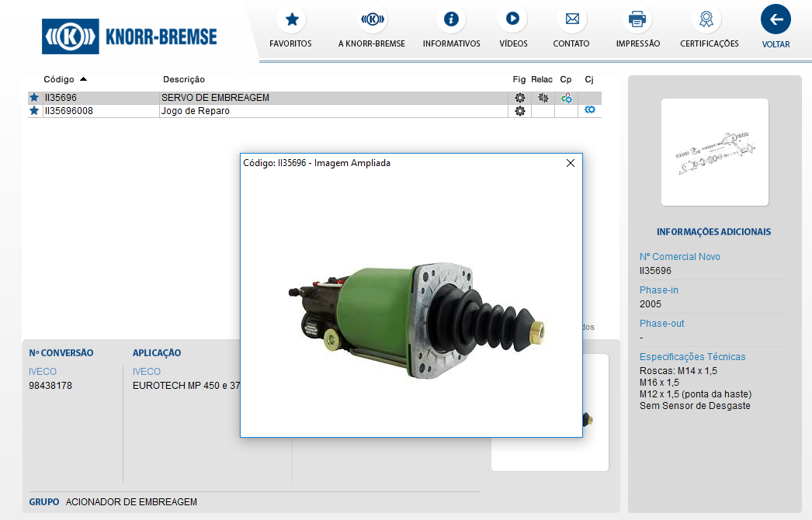Screen dimensions: 812x520
Task: Open Fig gear icon for Jogo de Reparo
Action: click(519, 111)
